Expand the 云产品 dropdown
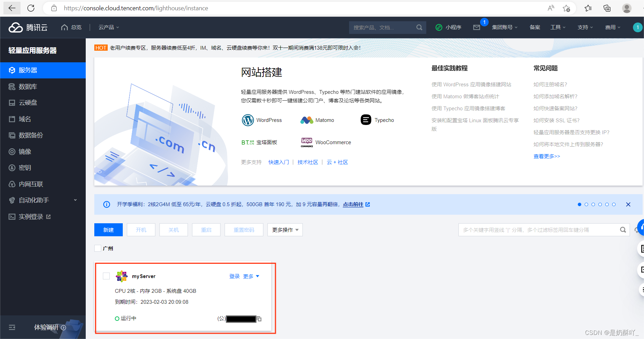This screenshot has height=339, width=644. pos(109,27)
